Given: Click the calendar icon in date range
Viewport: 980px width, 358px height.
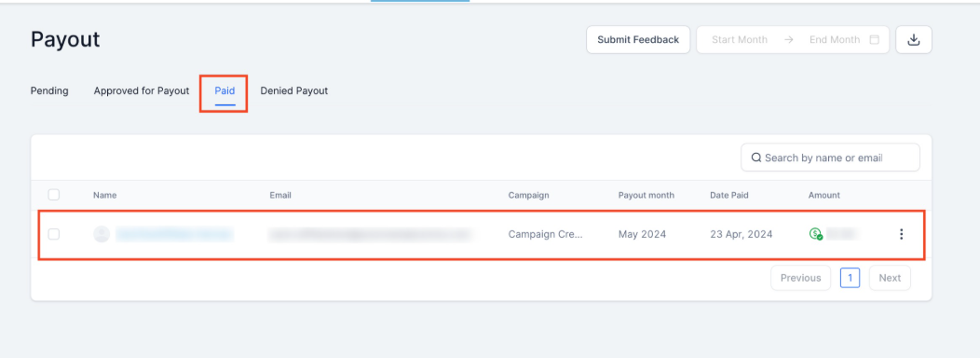Looking at the screenshot, I should tap(875, 39).
